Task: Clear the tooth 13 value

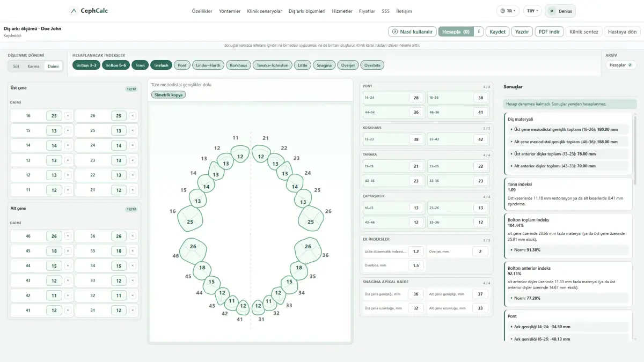Action: [68, 160]
